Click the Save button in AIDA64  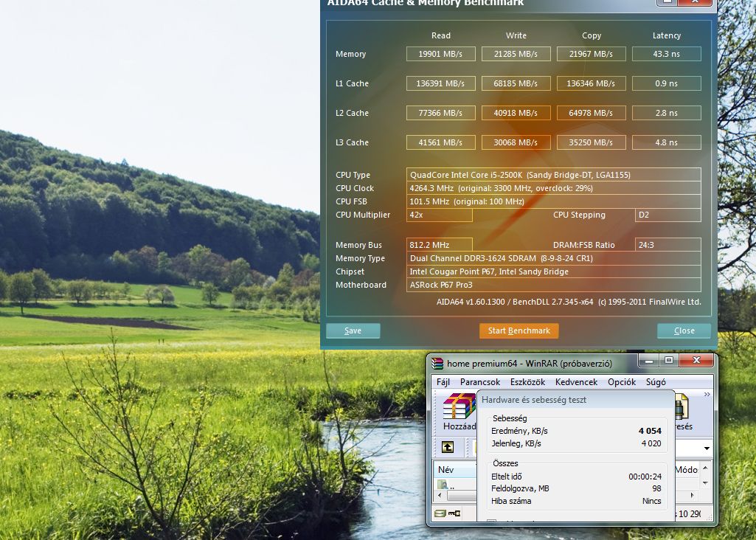tap(353, 330)
